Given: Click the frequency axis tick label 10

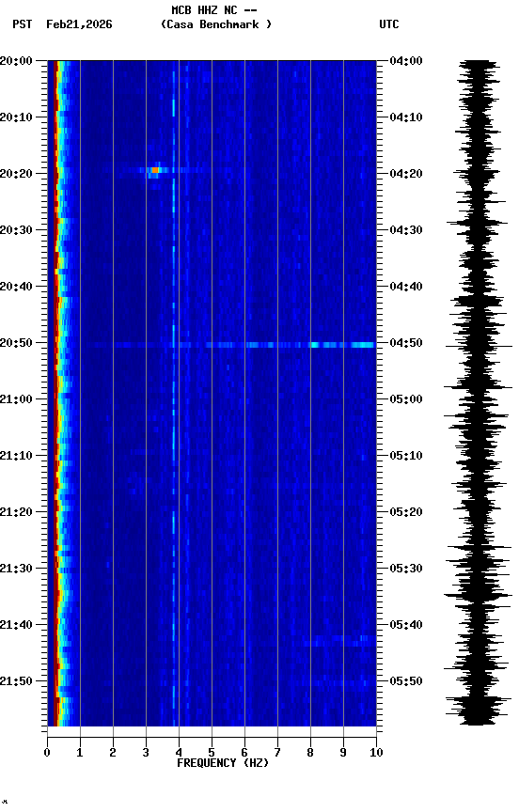Looking at the screenshot, I should (x=376, y=753).
